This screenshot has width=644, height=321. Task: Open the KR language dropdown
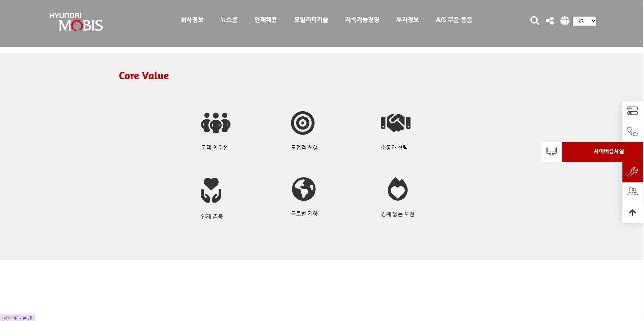pos(584,21)
